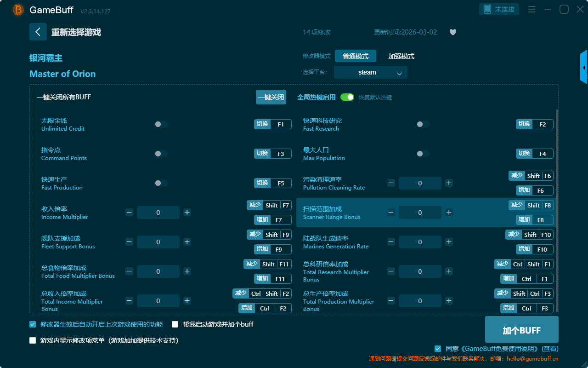Switch to 加强模式 tab
Screen dimensions: 588x368
click(401, 56)
